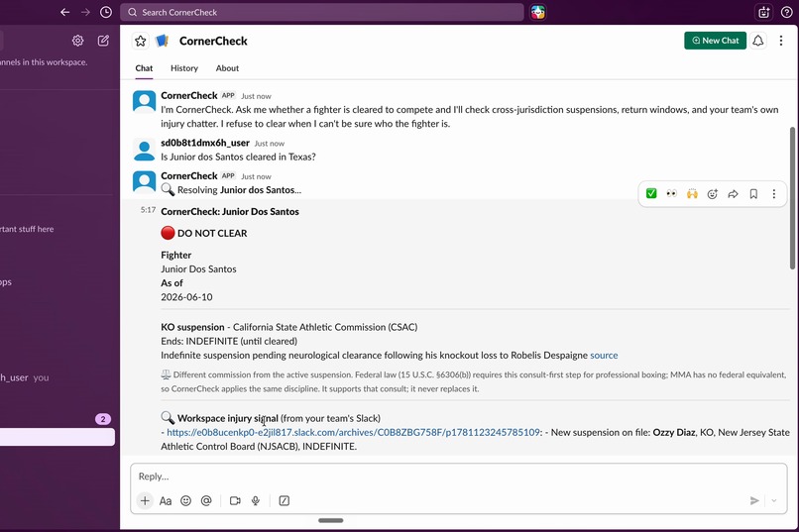Click the CornerCheck app logo in header
This screenshot has height=532, width=799.
(162, 41)
